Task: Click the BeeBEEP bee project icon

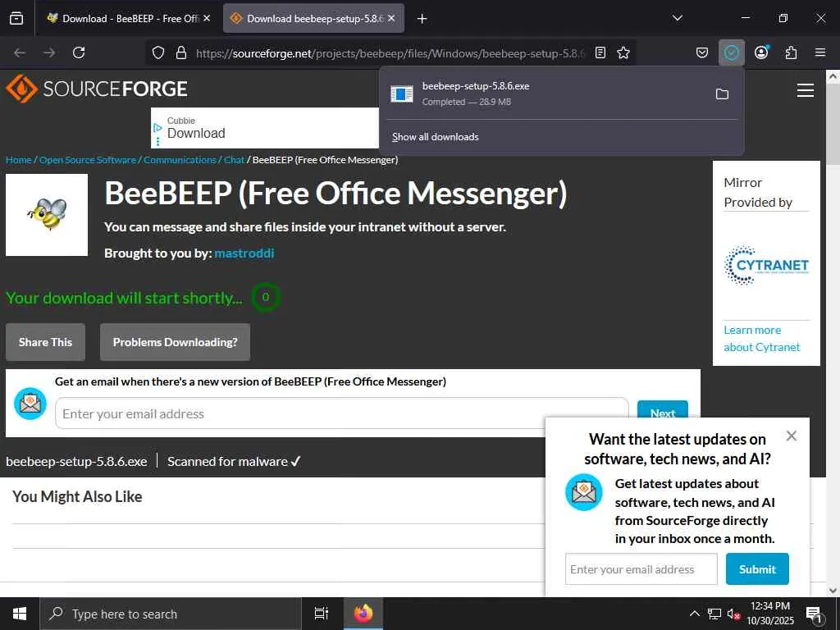Action: pyautogui.click(x=47, y=214)
